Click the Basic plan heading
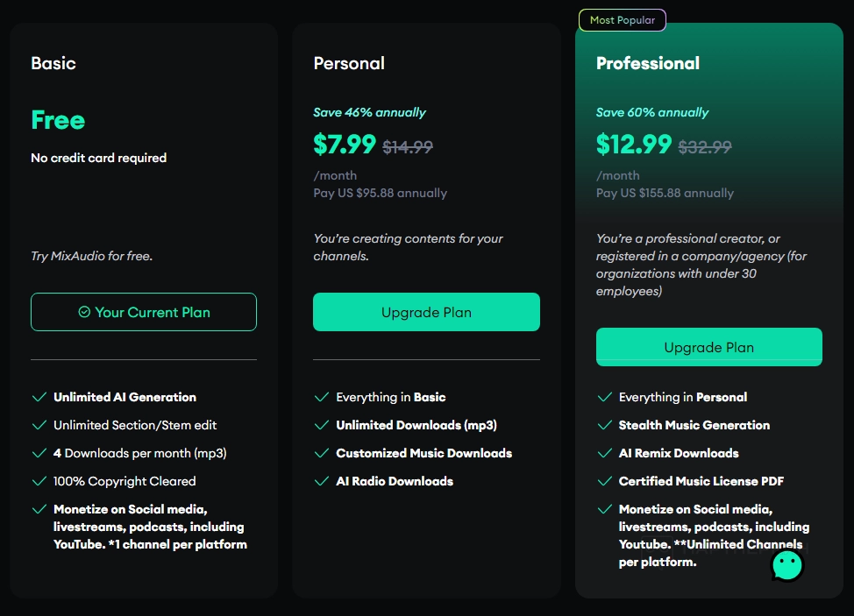Viewport: 854px width, 616px height. 53,63
